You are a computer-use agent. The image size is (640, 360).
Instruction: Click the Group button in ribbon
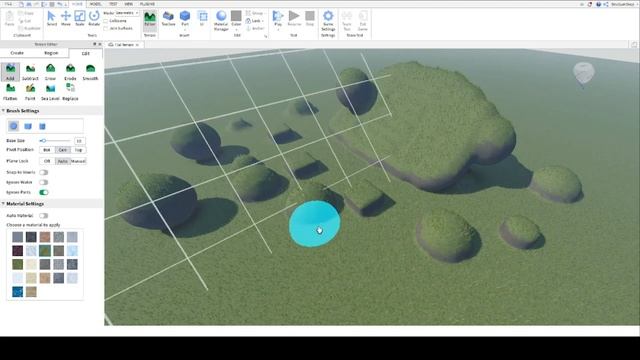255,13
